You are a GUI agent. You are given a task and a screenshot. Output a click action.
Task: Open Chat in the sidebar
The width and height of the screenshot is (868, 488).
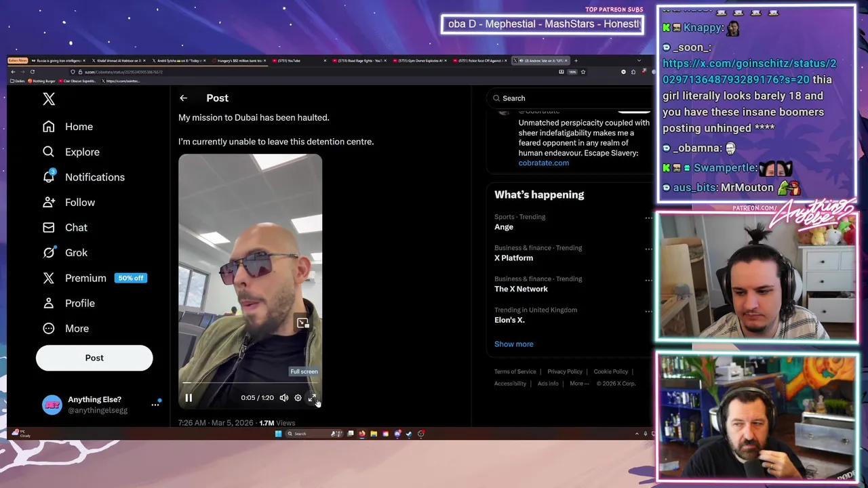click(65, 227)
